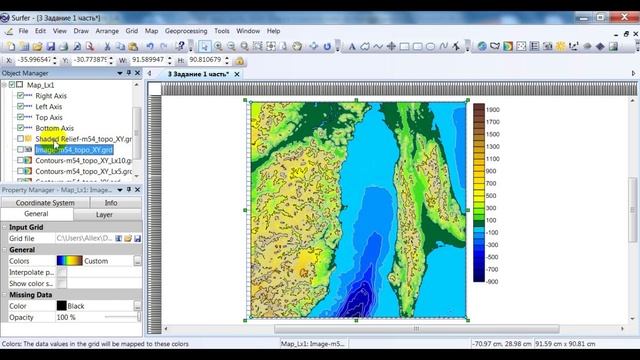Image resolution: width=640 pixels, height=360 pixels.
Task: Click the Black missing data color swatch
Action: tap(62, 306)
